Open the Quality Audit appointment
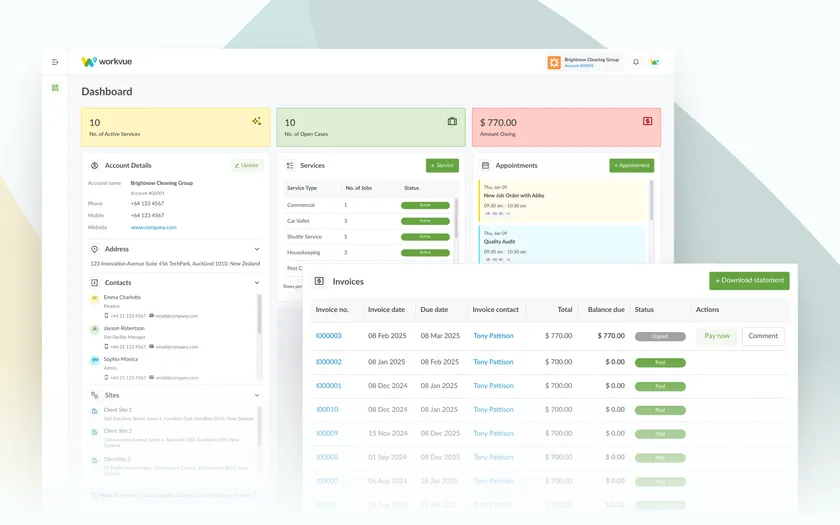840x525 pixels. (x=563, y=244)
